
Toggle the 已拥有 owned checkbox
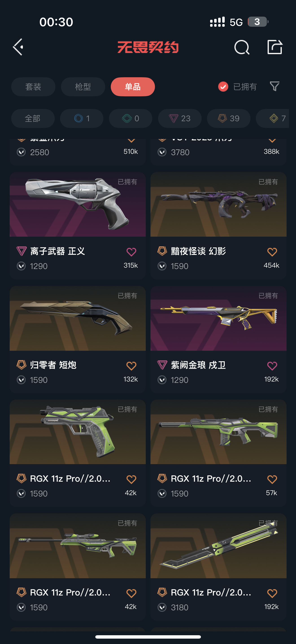(223, 87)
